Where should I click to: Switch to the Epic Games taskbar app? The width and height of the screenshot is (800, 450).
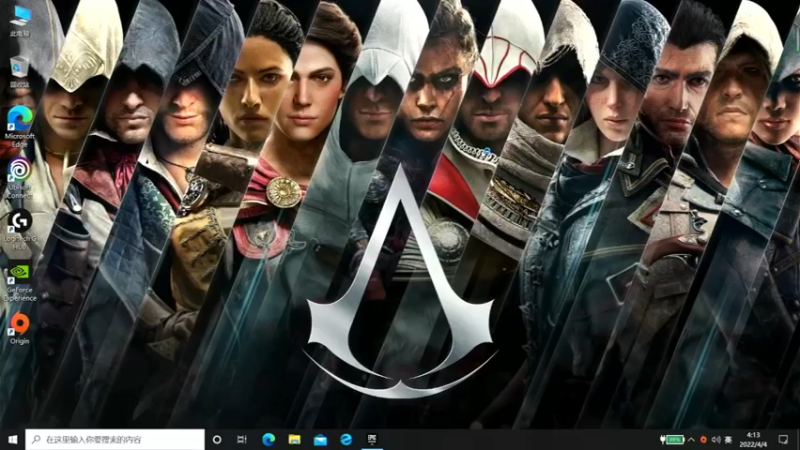tap(372, 439)
